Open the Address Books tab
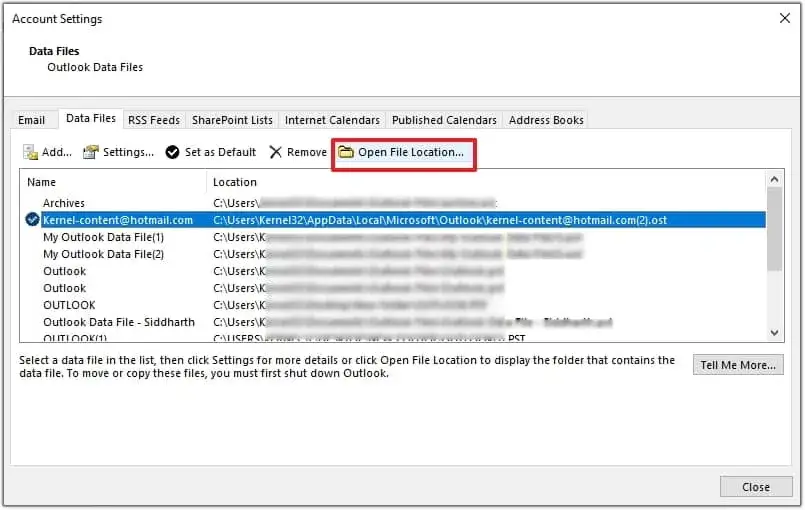The height and width of the screenshot is (510, 805). point(546,120)
